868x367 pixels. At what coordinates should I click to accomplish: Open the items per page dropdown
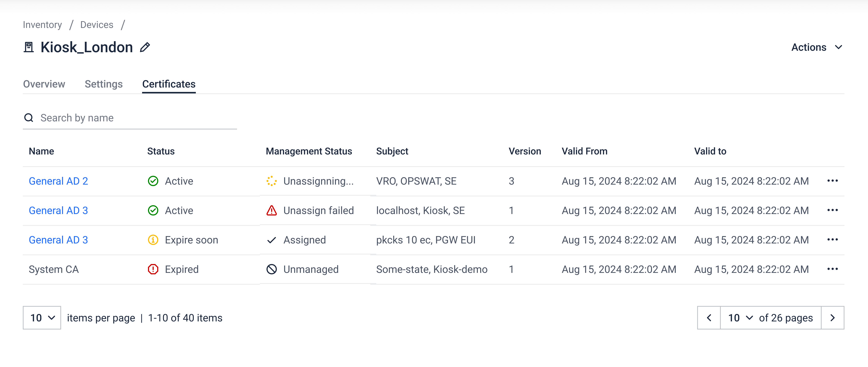click(42, 318)
